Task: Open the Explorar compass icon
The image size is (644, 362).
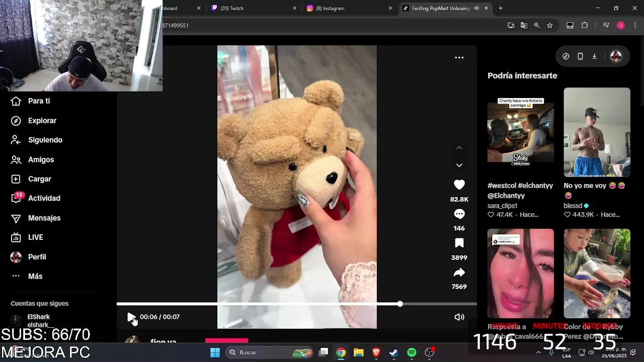Action: 16,121
